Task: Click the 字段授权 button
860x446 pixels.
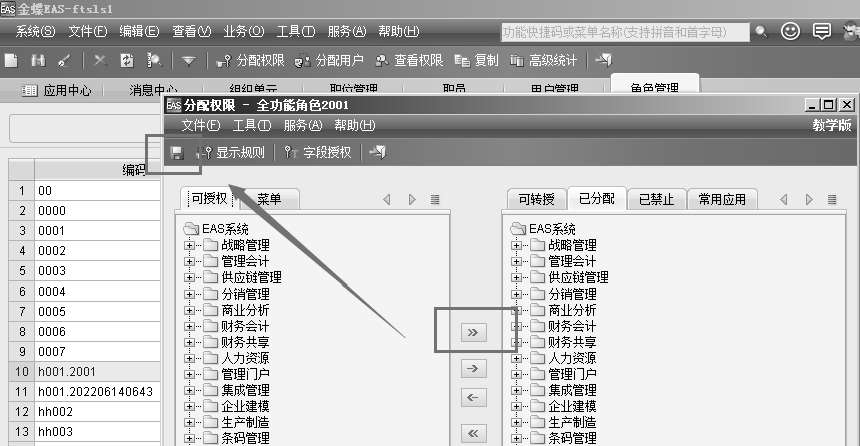Action: tap(318, 153)
